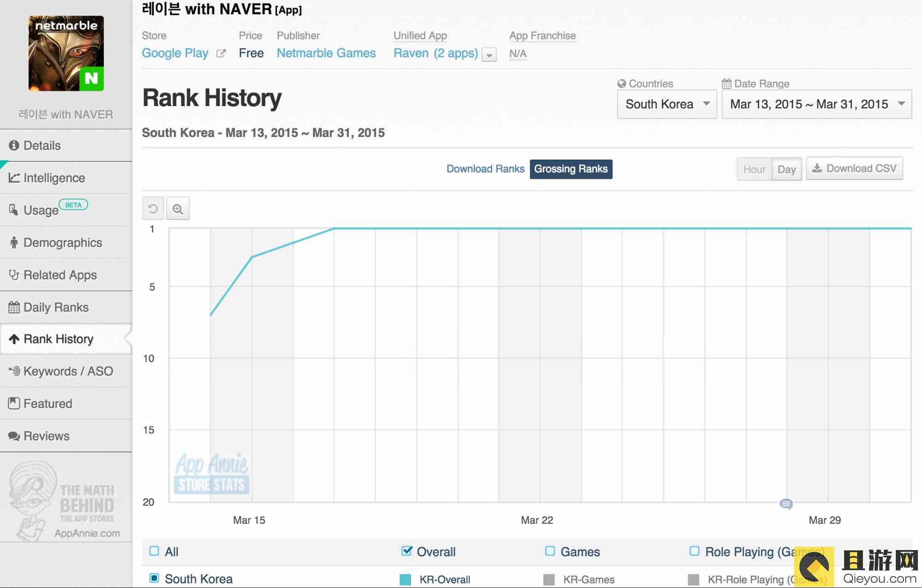Click the magnifier zoom icon above chart

point(178,209)
